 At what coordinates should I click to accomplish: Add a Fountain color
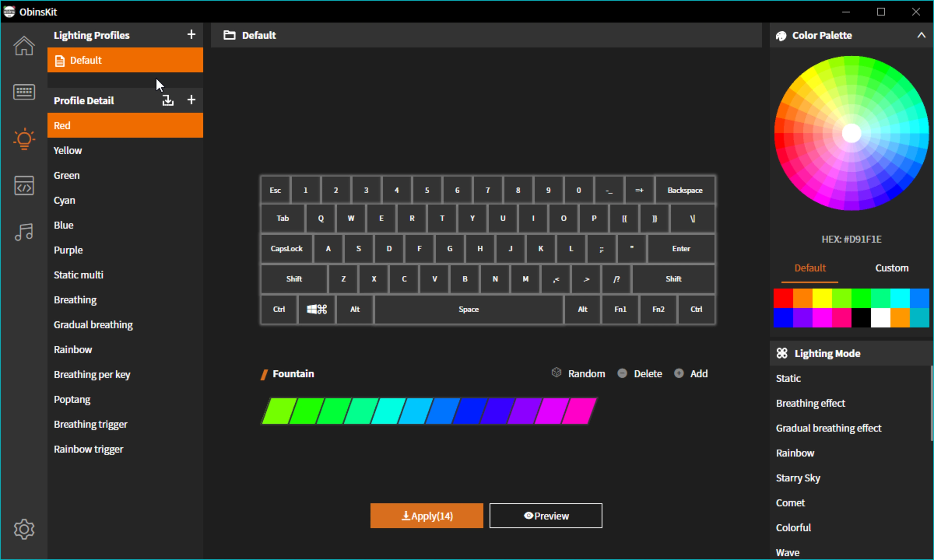[x=691, y=373]
